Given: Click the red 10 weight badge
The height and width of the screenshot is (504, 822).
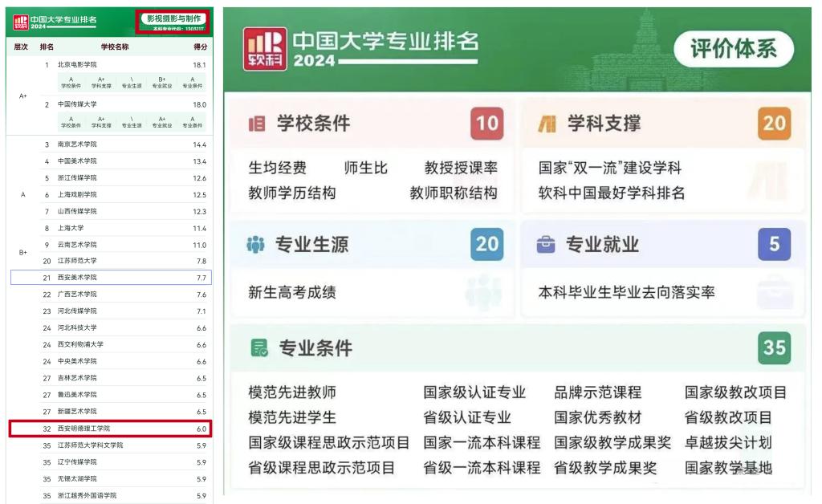Looking at the screenshot, I should tap(486, 124).
